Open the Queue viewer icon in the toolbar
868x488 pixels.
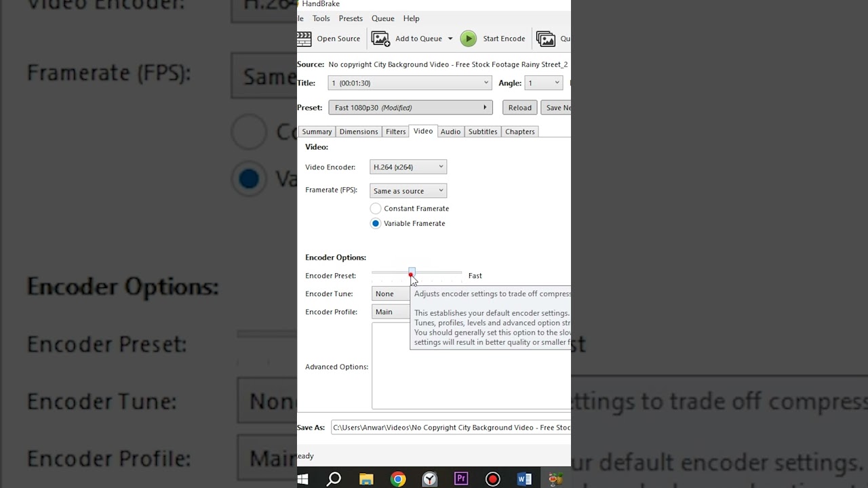coord(546,39)
